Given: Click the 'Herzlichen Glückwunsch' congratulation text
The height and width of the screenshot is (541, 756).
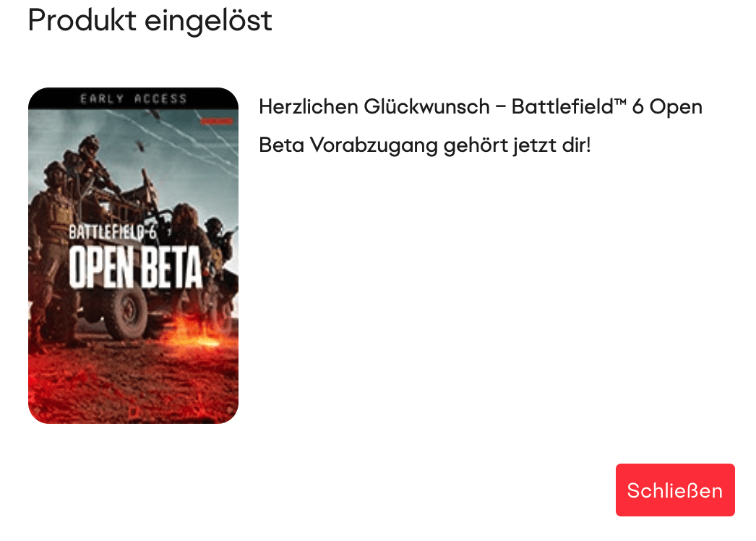Looking at the screenshot, I should coord(374,106).
